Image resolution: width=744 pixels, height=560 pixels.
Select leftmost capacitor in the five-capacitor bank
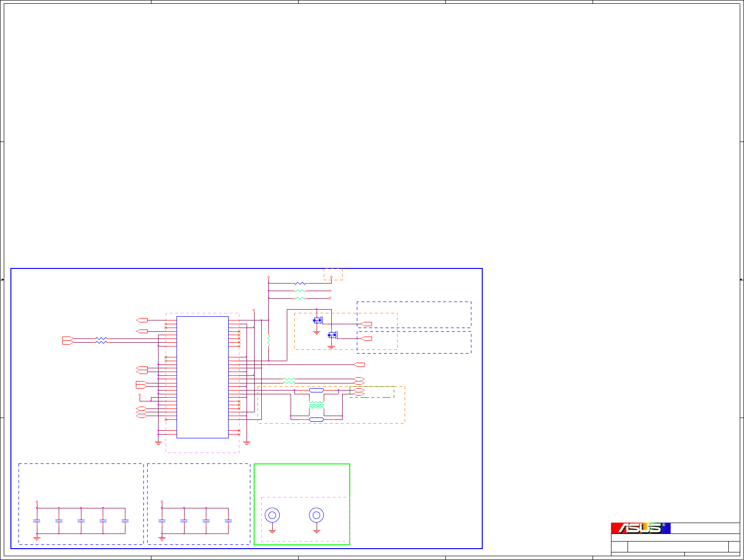[37, 521]
